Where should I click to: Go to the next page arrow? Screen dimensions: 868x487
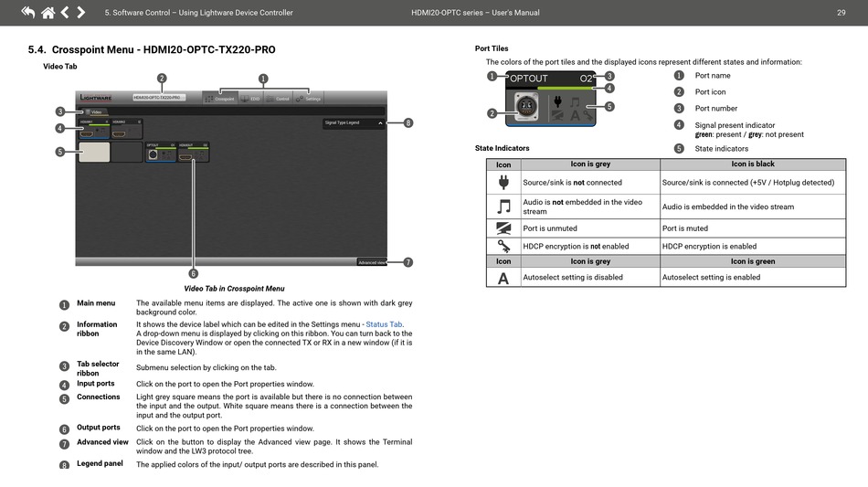click(x=80, y=12)
